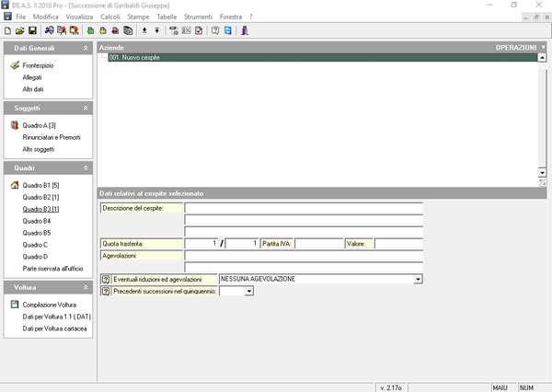Click the Open folder toolbar icon
Screen dimensions: 552x392
coord(19,30)
